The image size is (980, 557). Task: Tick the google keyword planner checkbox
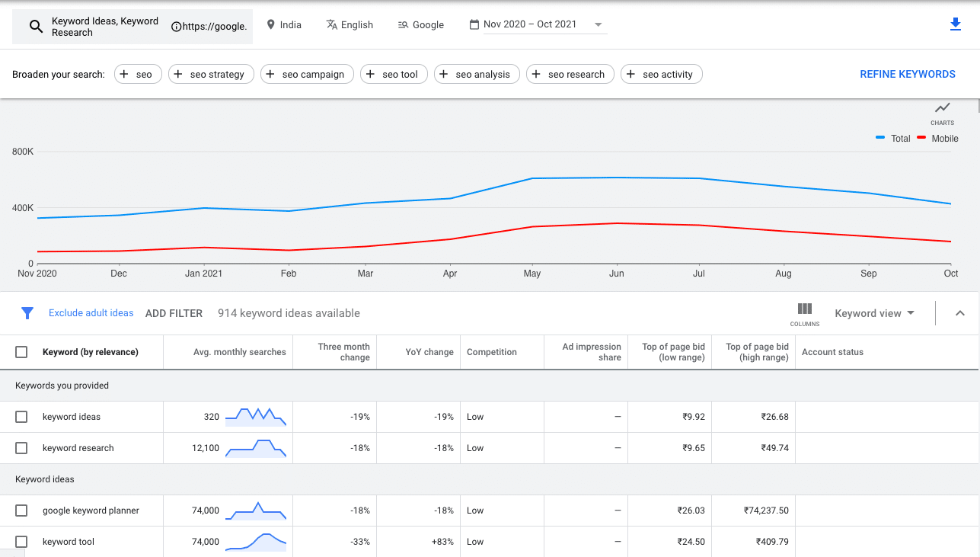[21, 511]
